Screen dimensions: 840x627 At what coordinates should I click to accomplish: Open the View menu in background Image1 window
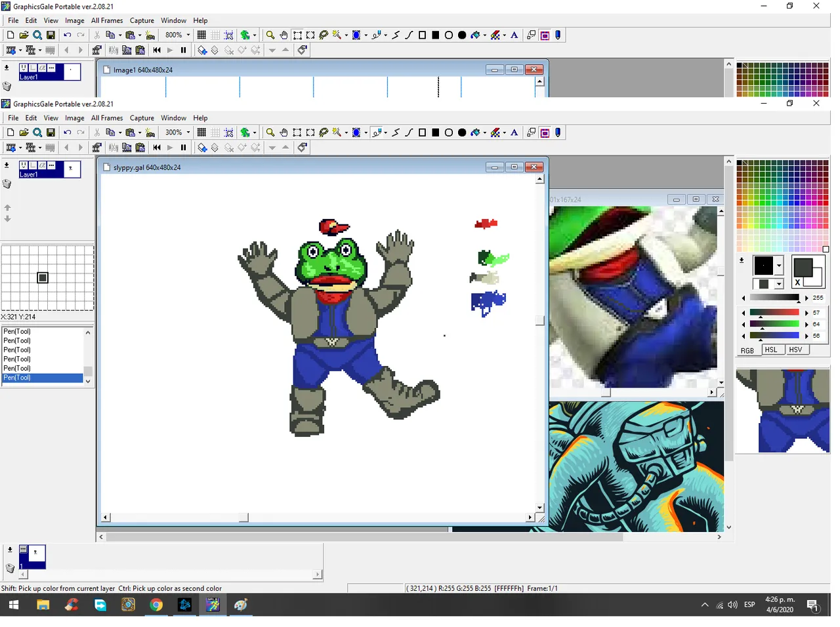[x=51, y=20]
